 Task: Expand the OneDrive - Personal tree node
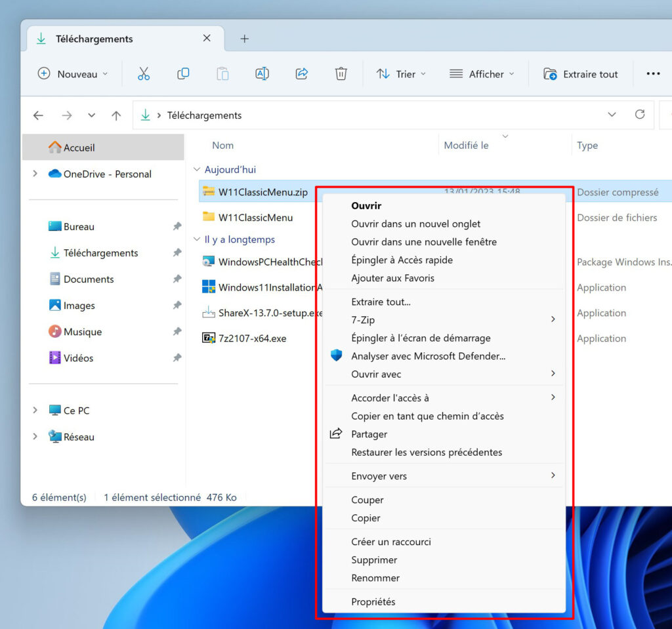click(35, 174)
